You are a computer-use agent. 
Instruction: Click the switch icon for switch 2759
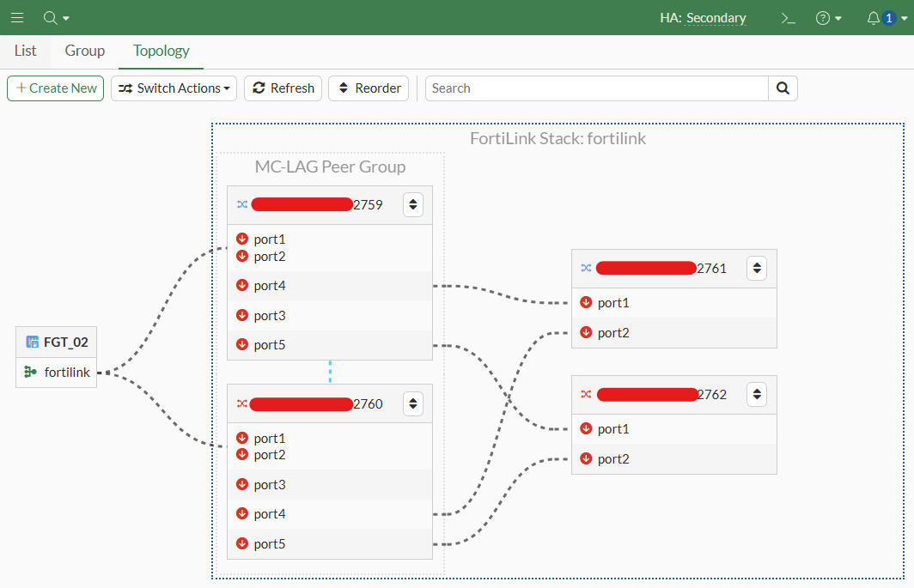[x=242, y=204]
